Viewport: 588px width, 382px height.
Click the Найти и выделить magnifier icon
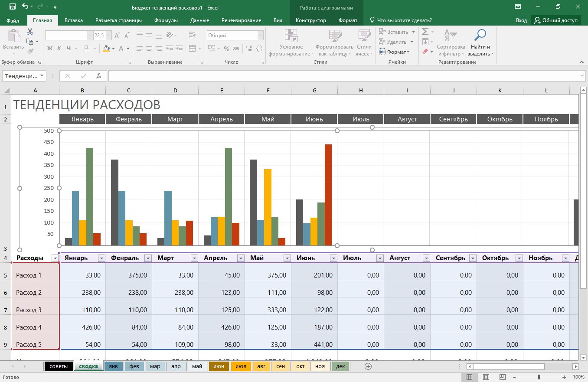[x=480, y=36]
